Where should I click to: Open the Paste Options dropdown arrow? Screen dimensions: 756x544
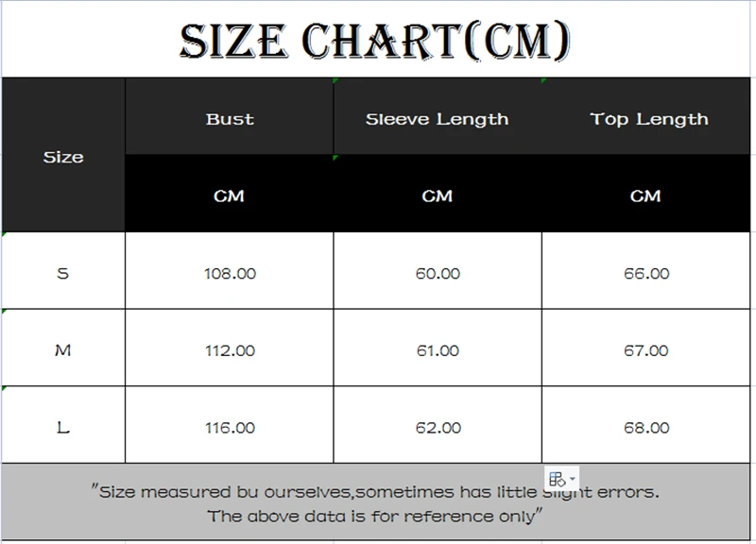click(572, 479)
